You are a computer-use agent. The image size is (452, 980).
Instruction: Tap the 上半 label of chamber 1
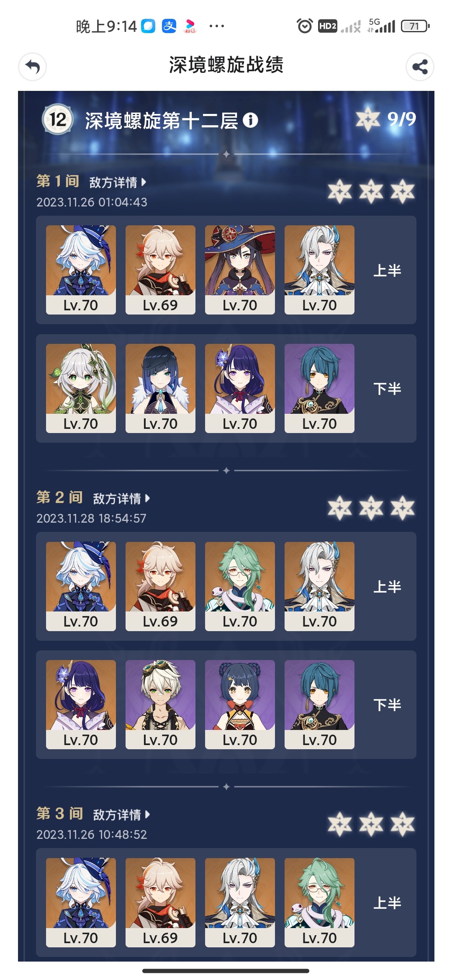click(387, 271)
